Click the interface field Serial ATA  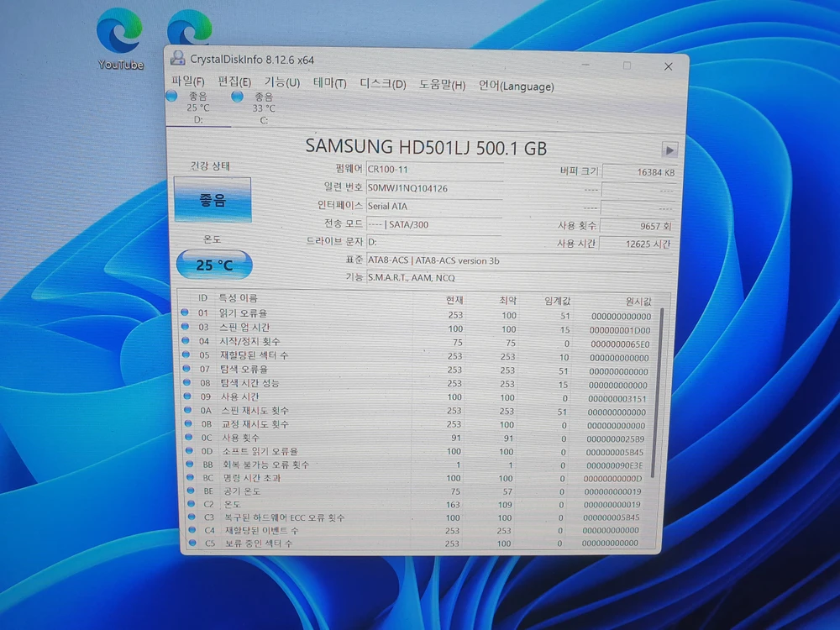point(434,206)
